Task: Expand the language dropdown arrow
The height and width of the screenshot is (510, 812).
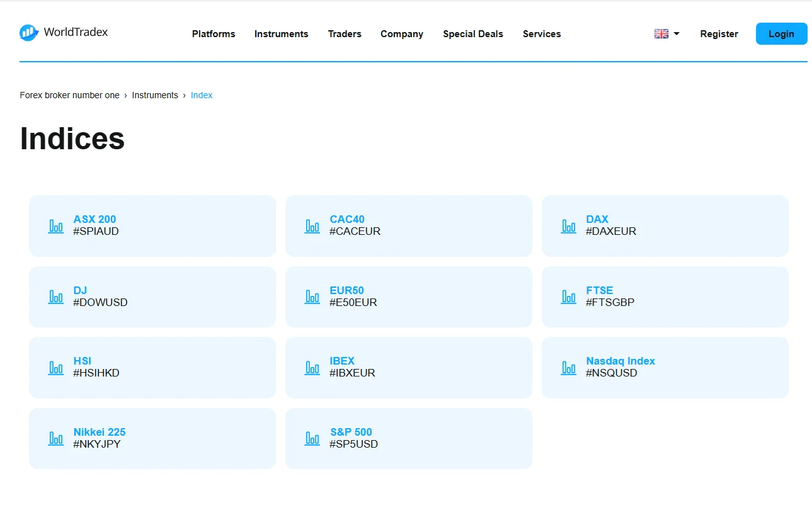Action: 677,34
